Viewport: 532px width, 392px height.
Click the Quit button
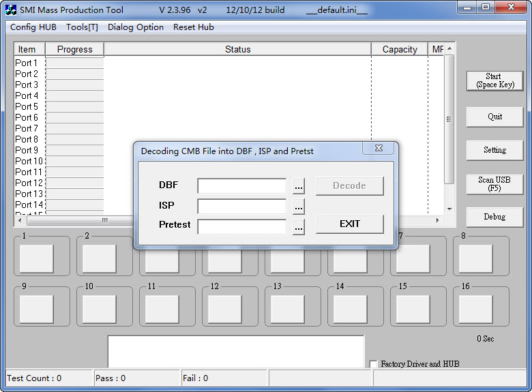[x=494, y=117]
